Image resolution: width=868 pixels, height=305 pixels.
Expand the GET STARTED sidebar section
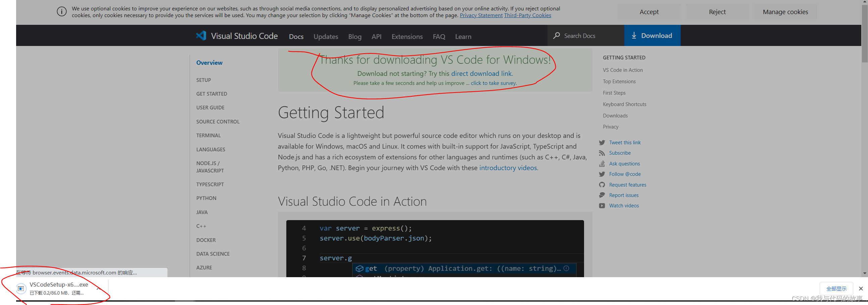click(x=211, y=94)
